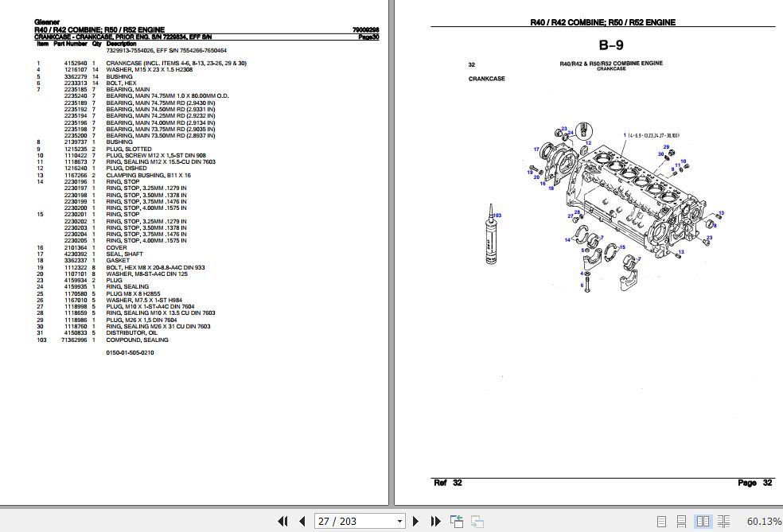The height and width of the screenshot is (532, 783).
Task: Select the facing pages layout icon
Action: tap(703, 521)
